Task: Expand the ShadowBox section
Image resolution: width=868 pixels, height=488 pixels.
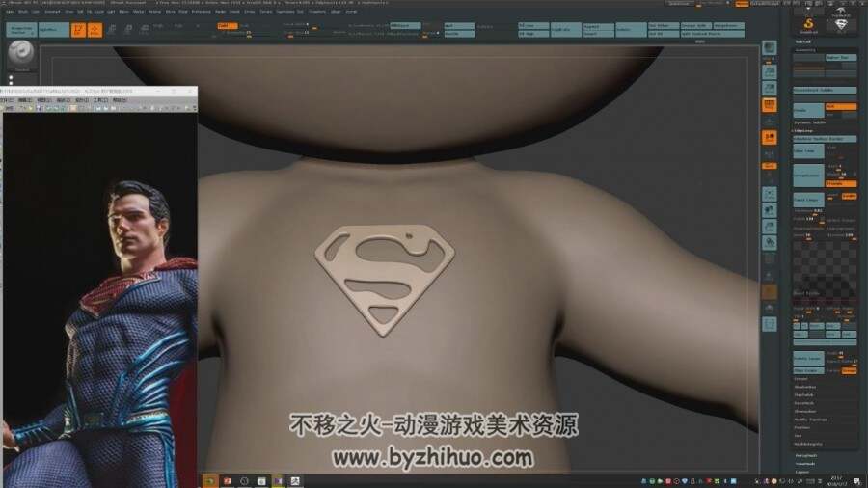Action: (x=805, y=388)
